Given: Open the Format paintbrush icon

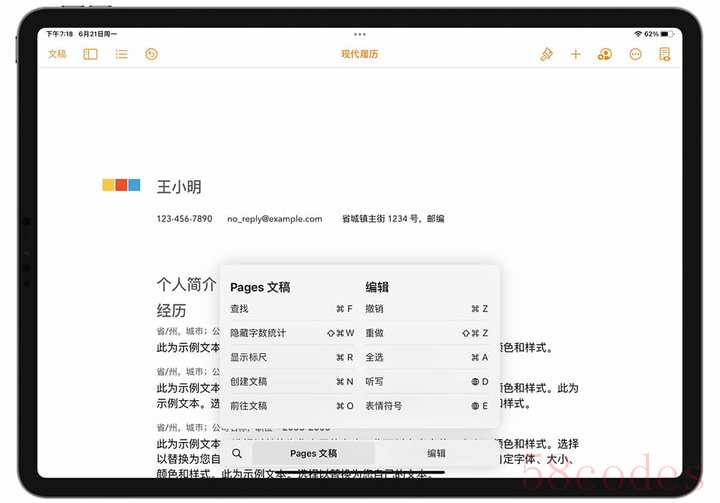Looking at the screenshot, I should point(546,55).
